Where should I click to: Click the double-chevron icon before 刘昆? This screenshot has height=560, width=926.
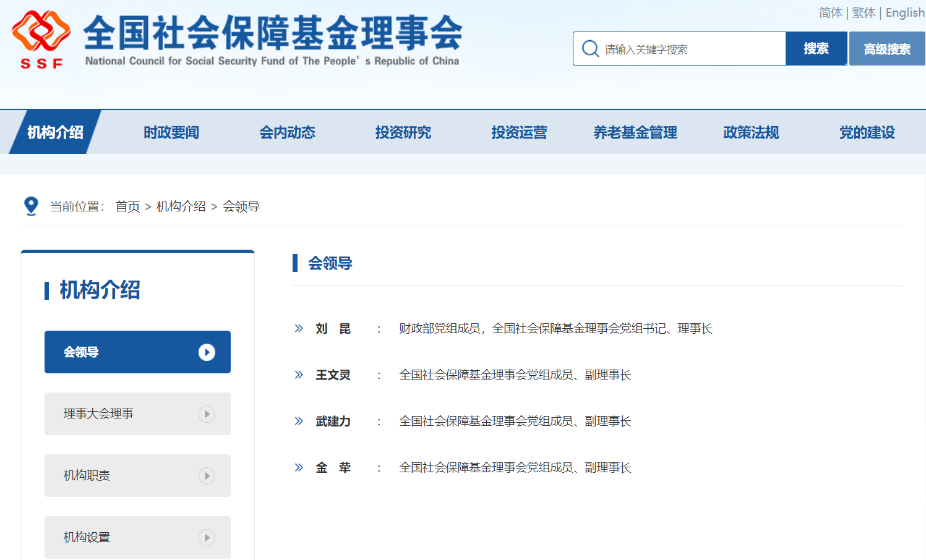pos(298,328)
